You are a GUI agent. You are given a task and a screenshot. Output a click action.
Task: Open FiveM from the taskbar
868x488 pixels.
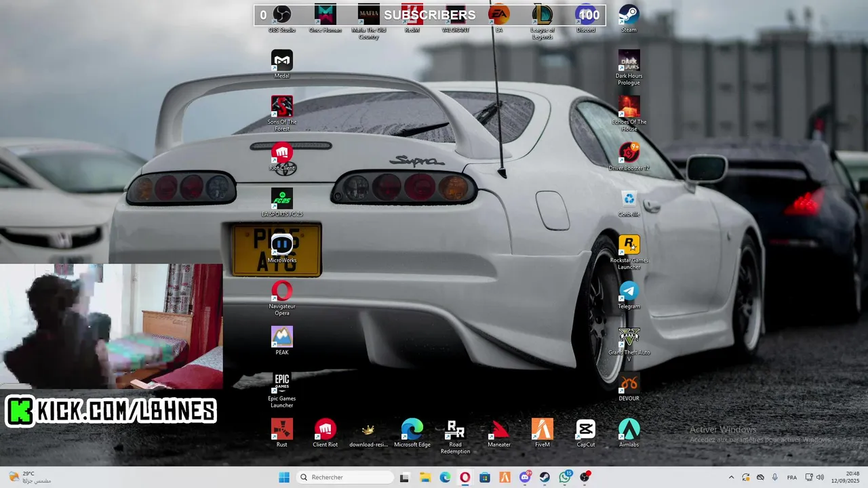(505, 477)
